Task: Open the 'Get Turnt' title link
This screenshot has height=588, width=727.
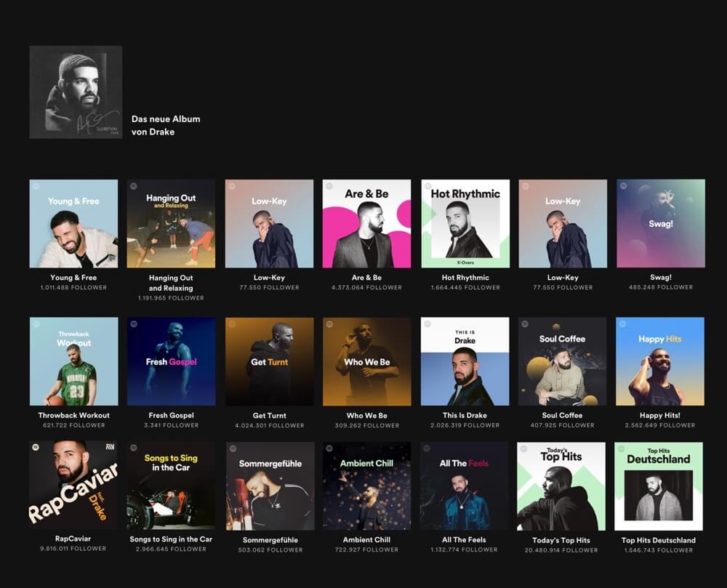Action: tap(270, 416)
